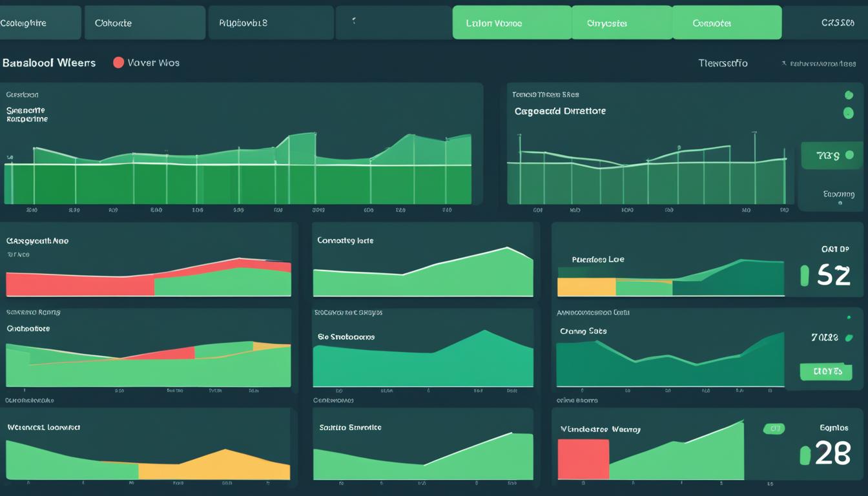Image resolution: width=868 pixels, height=496 pixels.
Task: Click the Eqnios label
Action: coord(834,428)
